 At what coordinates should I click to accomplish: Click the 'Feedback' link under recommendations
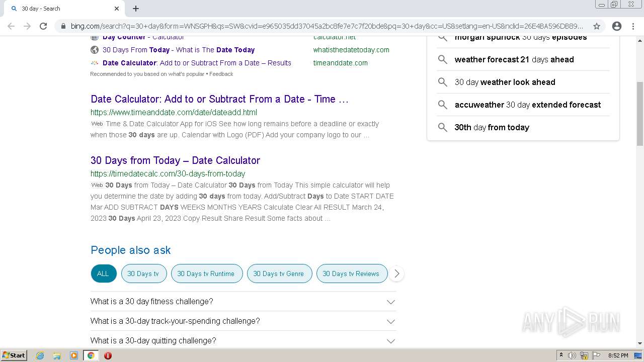pyautogui.click(x=221, y=74)
